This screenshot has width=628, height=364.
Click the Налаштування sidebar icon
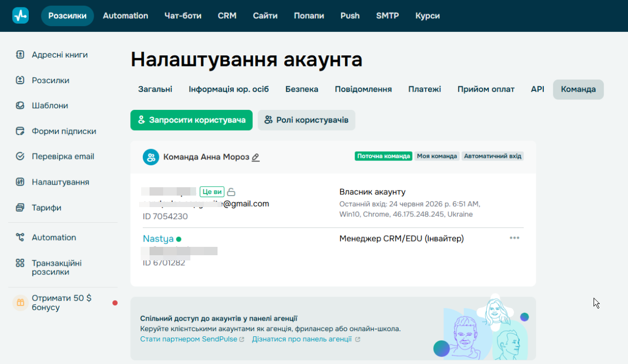(20, 182)
